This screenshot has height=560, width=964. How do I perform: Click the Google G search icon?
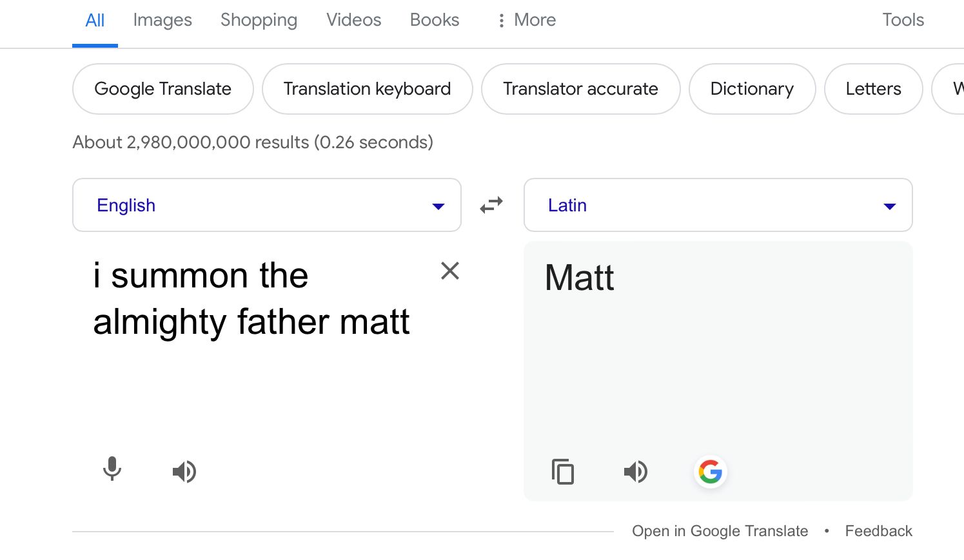pos(710,472)
